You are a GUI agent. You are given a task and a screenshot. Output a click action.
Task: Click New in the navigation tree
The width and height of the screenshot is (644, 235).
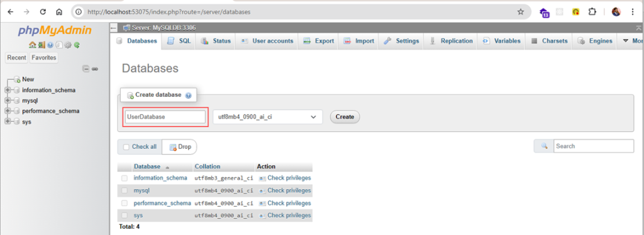tap(28, 79)
